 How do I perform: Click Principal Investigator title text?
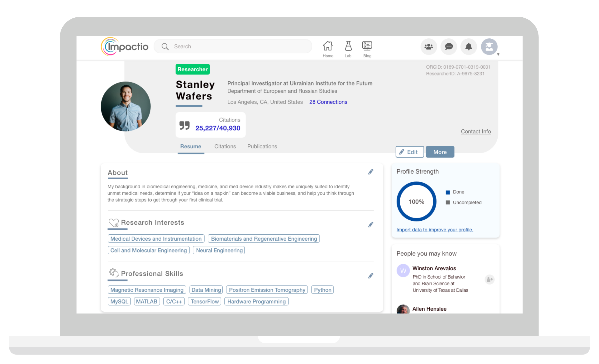tap(300, 83)
